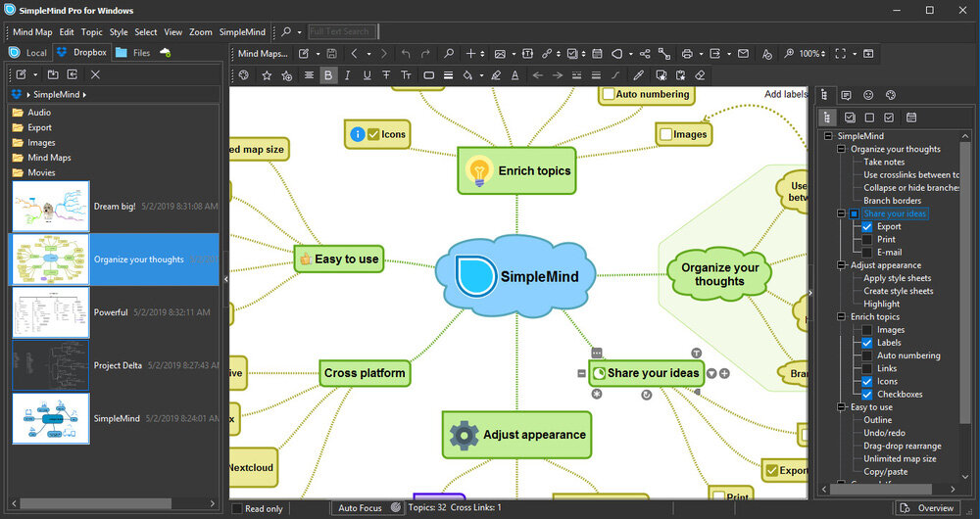Collapse Organize your thoughts outline branch
980x519 pixels.
[x=841, y=149]
